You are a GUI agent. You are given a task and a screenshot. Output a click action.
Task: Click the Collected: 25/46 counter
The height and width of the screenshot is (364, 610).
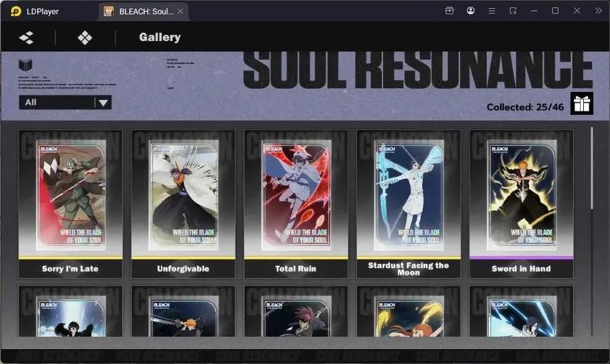pos(525,107)
